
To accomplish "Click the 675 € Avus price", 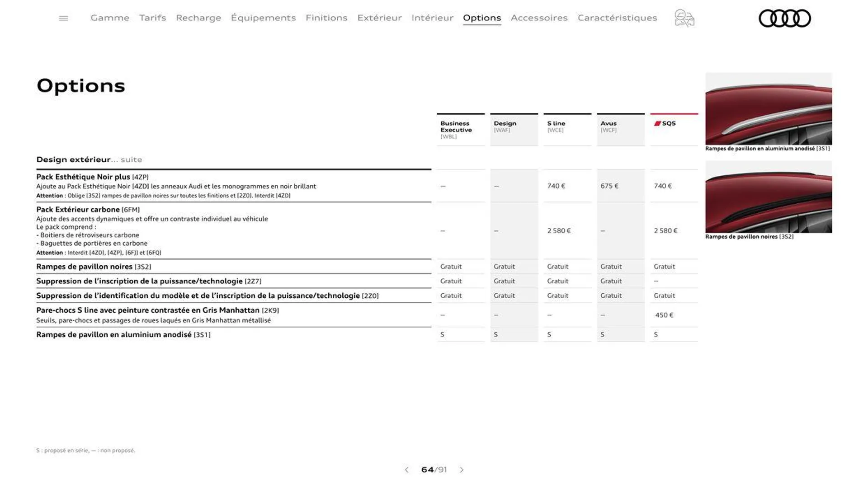I will click(x=609, y=186).
